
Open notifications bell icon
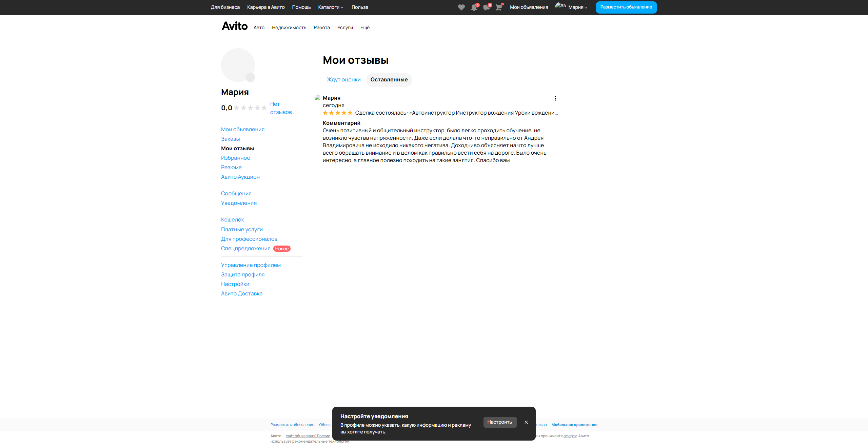474,7
